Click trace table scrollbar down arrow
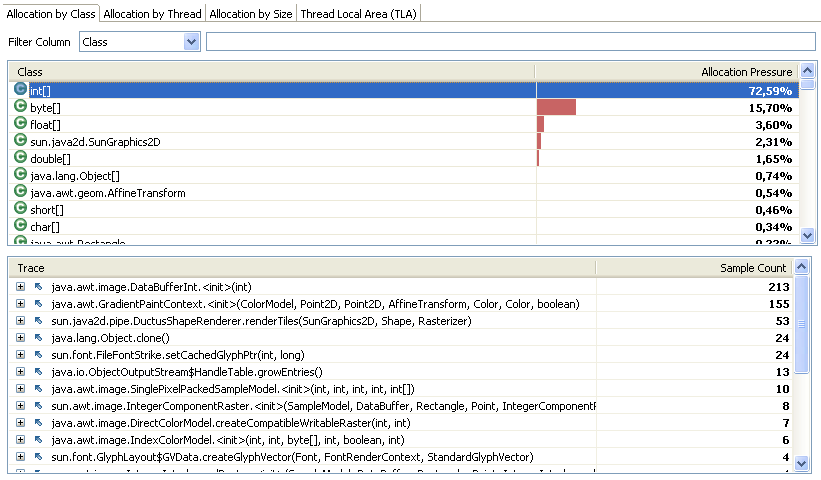821x480 pixels. click(x=802, y=463)
